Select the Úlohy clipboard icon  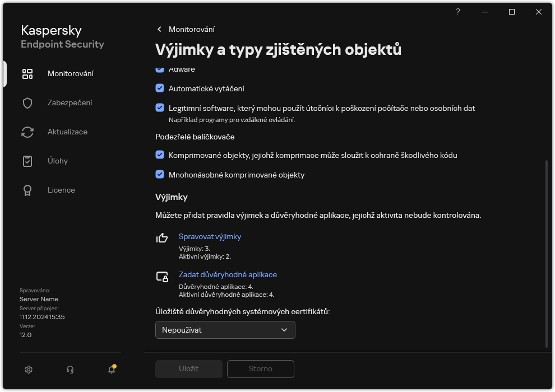(27, 161)
